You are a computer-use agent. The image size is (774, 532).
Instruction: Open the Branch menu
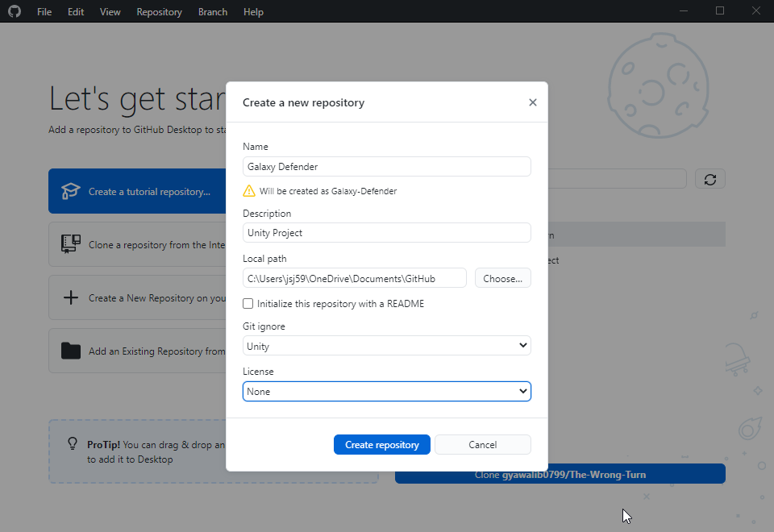pyautogui.click(x=212, y=11)
